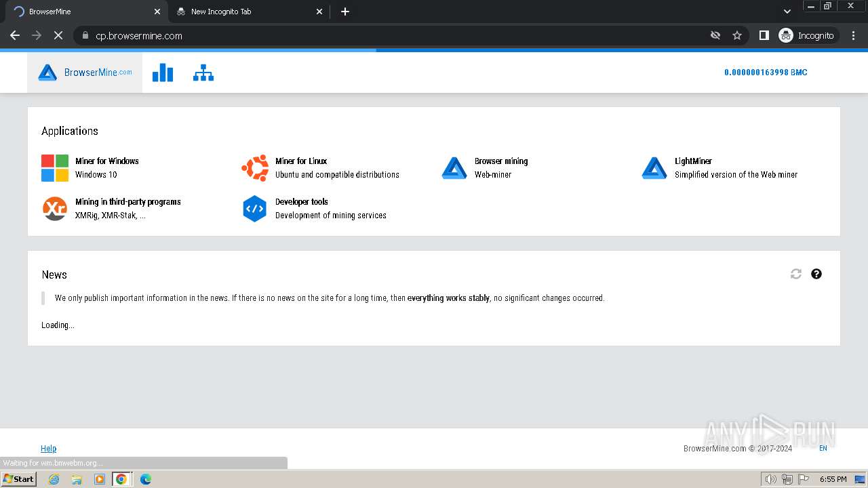Toggle the browser side panel
The height and width of the screenshot is (488, 868).
coord(764,35)
